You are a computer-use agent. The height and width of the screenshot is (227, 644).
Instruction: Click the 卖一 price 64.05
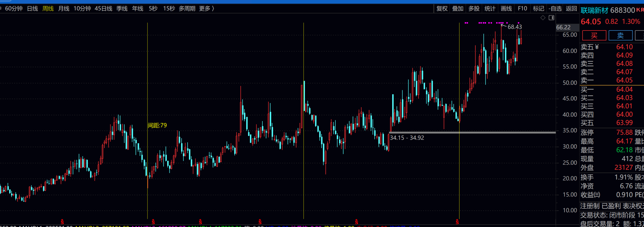[624, 80]
